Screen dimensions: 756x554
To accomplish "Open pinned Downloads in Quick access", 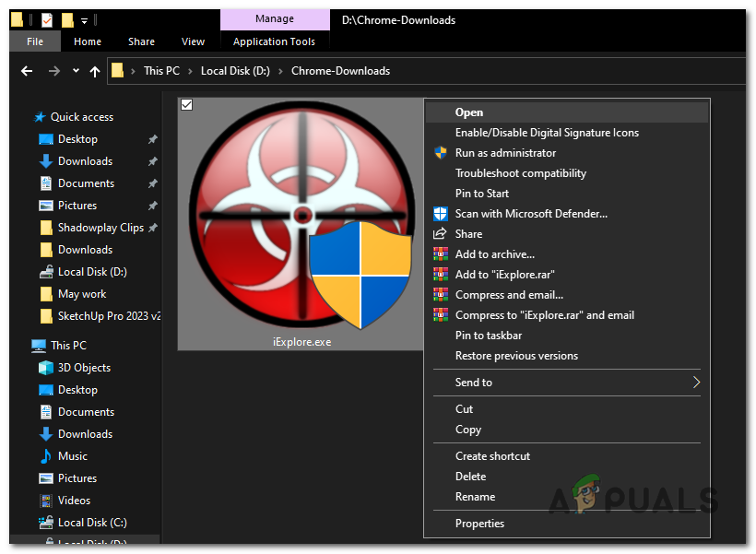I will click(86, 161).
